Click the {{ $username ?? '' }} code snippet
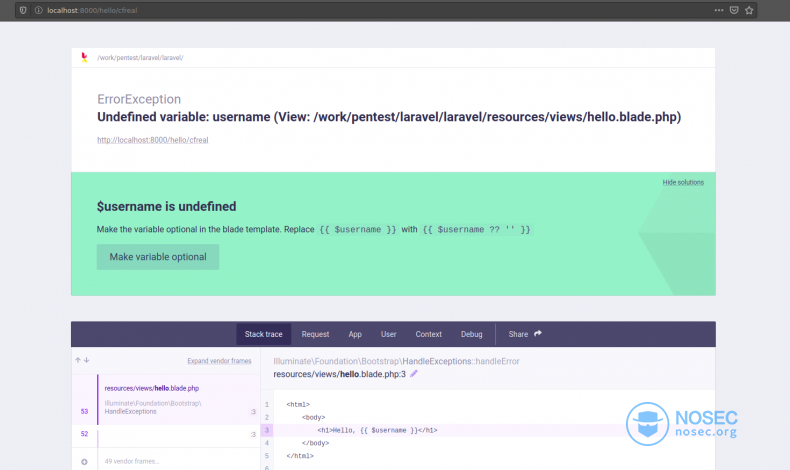This screenshot has width=790, height=470. pos(476,230)
